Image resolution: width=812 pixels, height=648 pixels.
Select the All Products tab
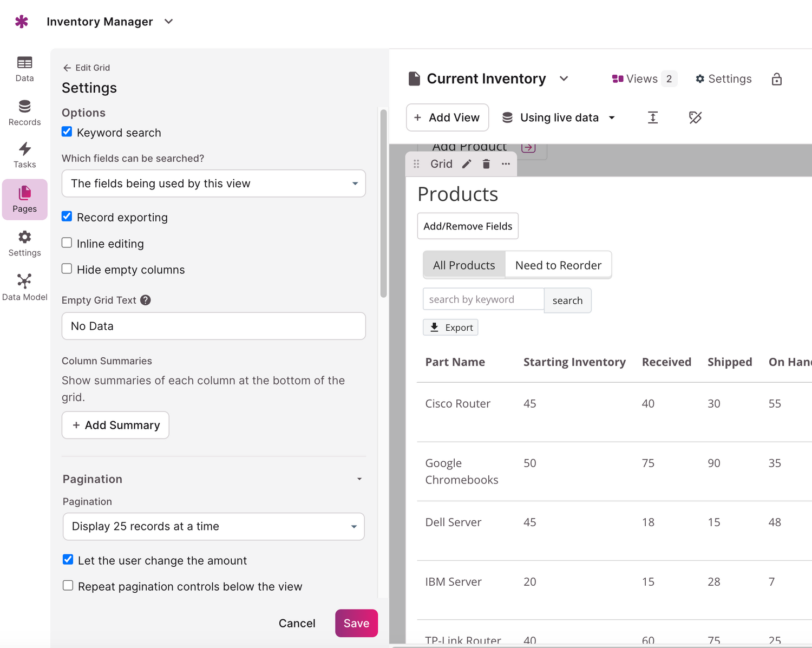click(x=464, y=265)
